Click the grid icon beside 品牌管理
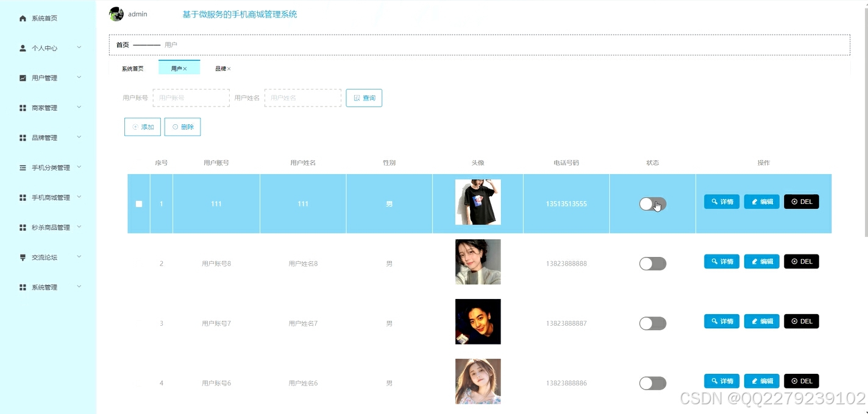 coord(23,138)
